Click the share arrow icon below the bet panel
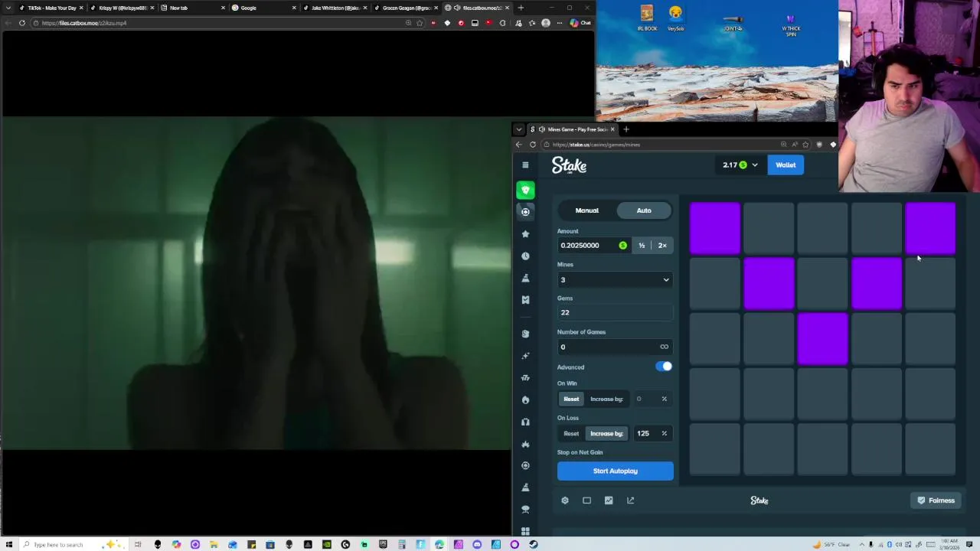980x551 pixels. click(x=630, y=500)
